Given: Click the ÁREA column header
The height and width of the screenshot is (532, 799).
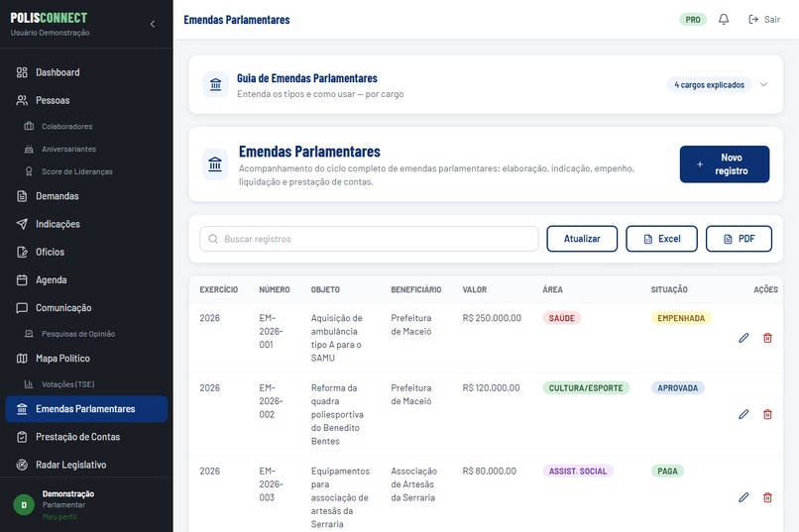Looking at the screenshot, I should tap(552, 289).
